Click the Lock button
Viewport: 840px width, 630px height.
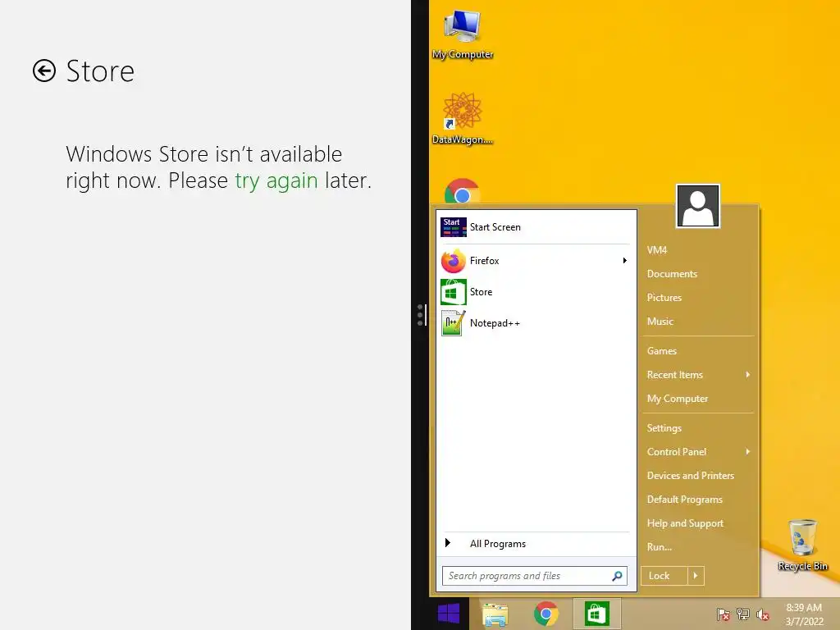664,576
